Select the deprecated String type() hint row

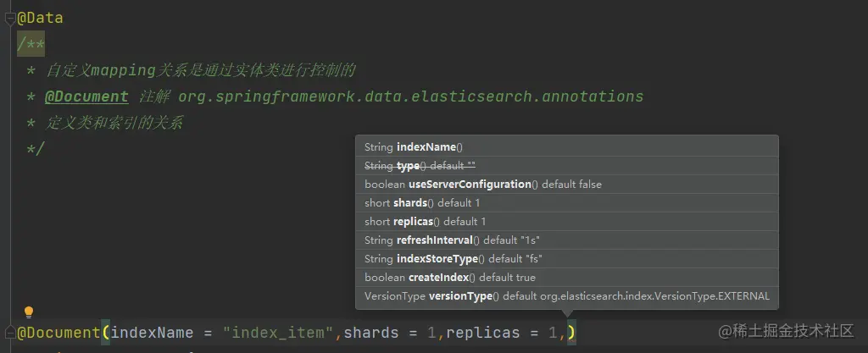coord(567,166)
